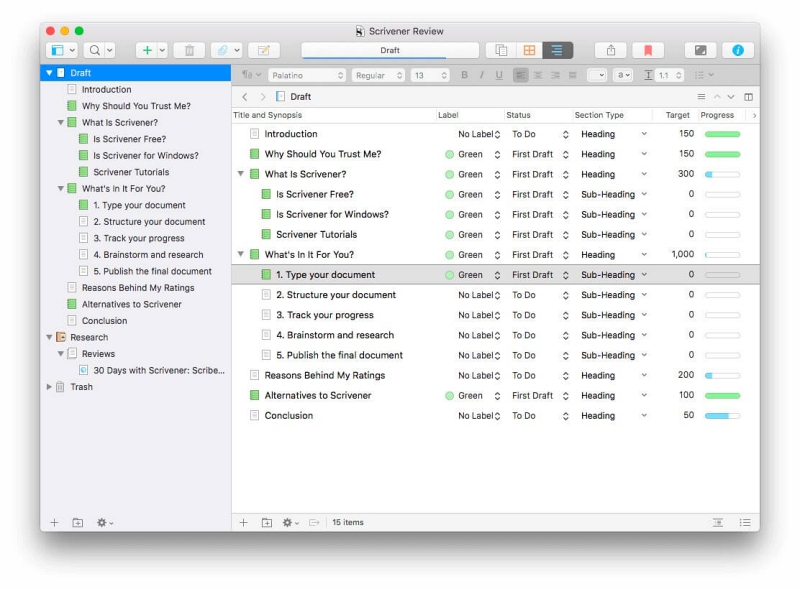
Task: Sort by the Status column header
Action: (518, 115)
